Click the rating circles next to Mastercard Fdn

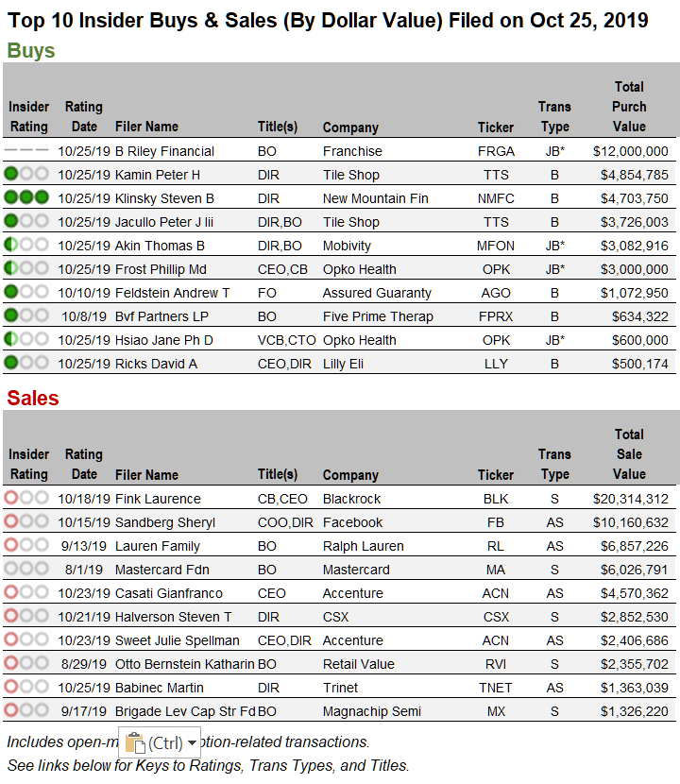tap(28, 570)
